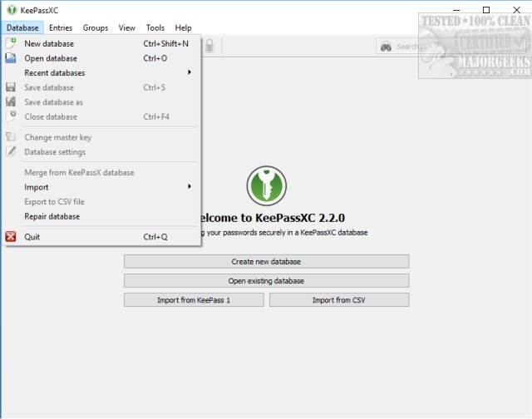Select Merge from KeePassX database
Image resolution: width=532 pixels, height=419 pixels.
coord(101,172)
